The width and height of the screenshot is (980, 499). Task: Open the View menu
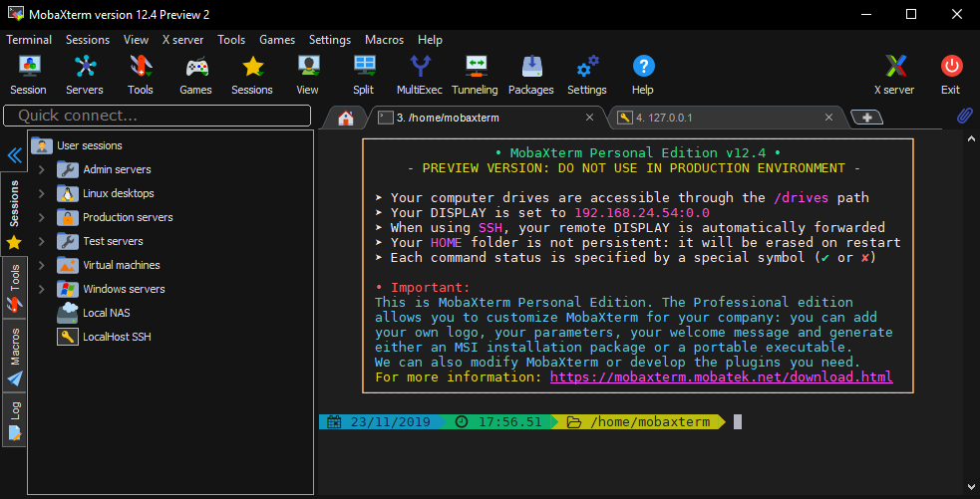[x=136, y=40]
